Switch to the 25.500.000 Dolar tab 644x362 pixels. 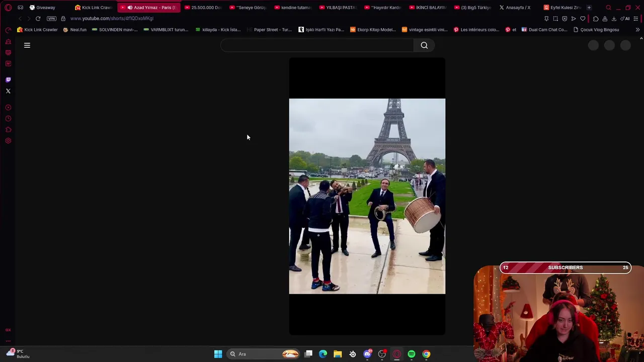click(x=203, y=8)
